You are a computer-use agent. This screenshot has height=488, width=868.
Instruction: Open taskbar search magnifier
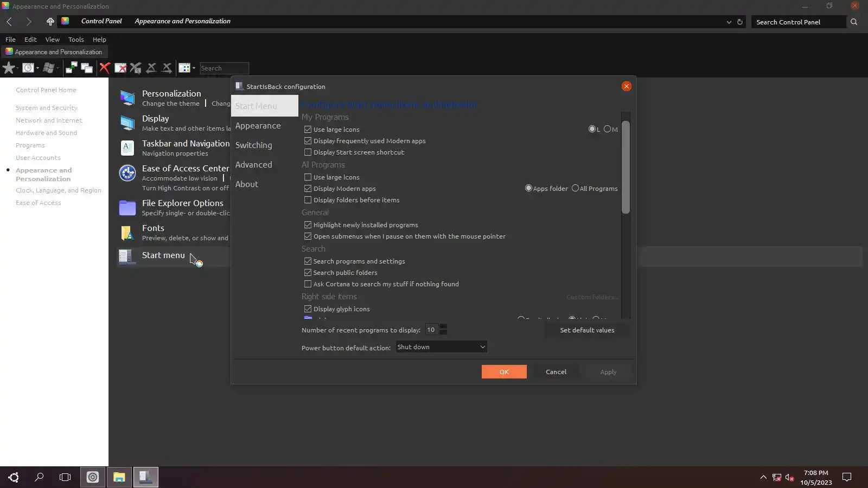tap(39, 477)
